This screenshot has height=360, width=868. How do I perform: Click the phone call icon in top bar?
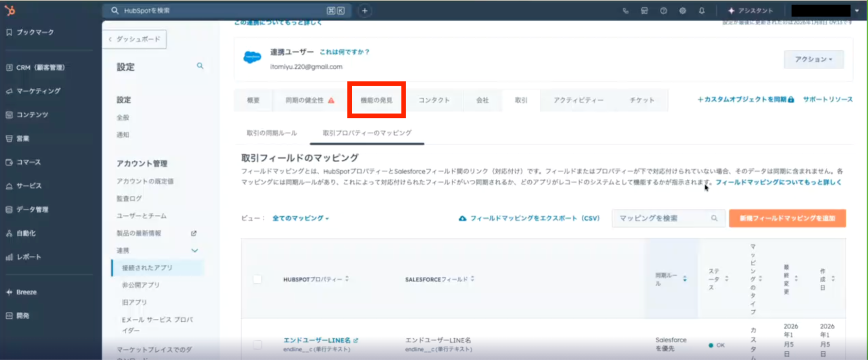(x=625, y=11)
